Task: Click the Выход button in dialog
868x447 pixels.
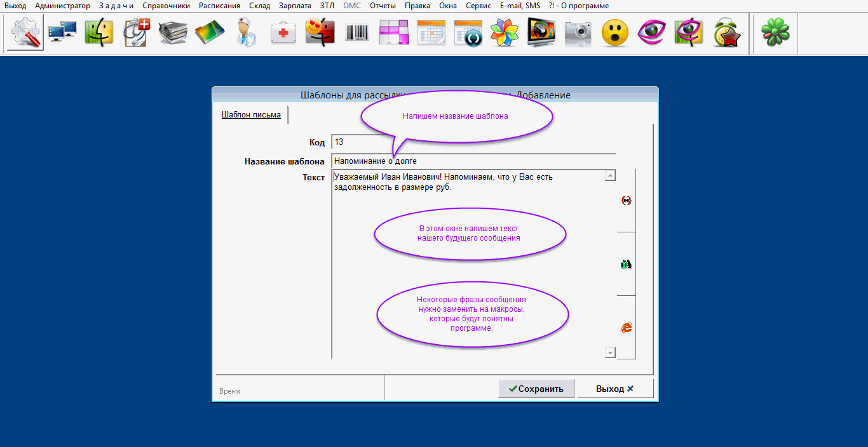Action: pyautogui.click(x=614, y=389)
